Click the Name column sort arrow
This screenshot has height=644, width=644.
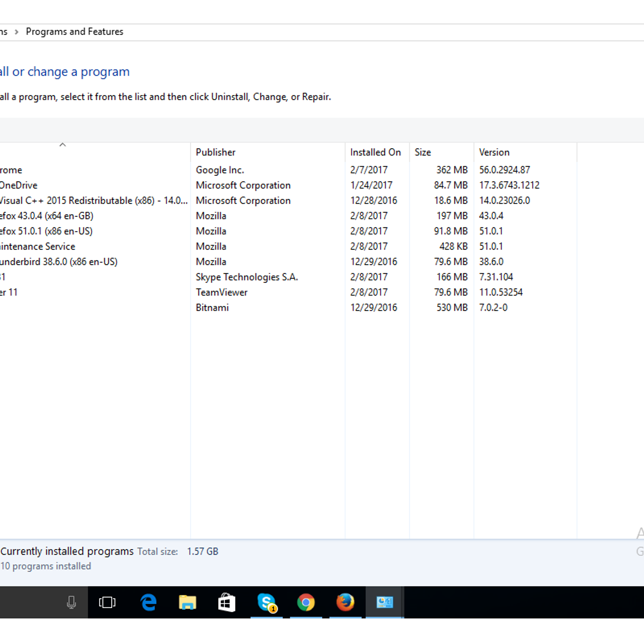(62, 144)
